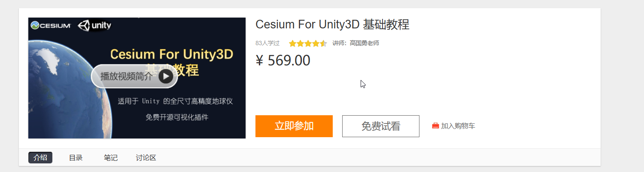Viewport: 644px width, 172px height.
Task: Click the half-filled fifth rating star
Action: [323, 43]
